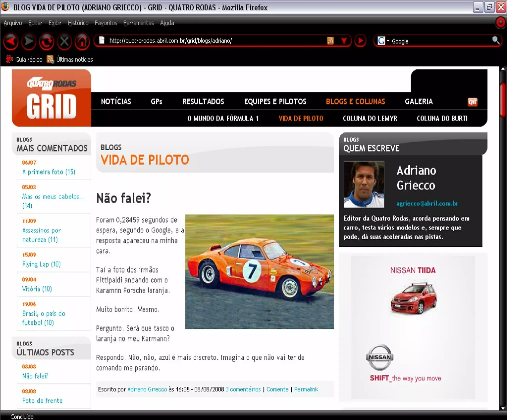
Task: Open the Favoritos menu
Action: point(106,23)
